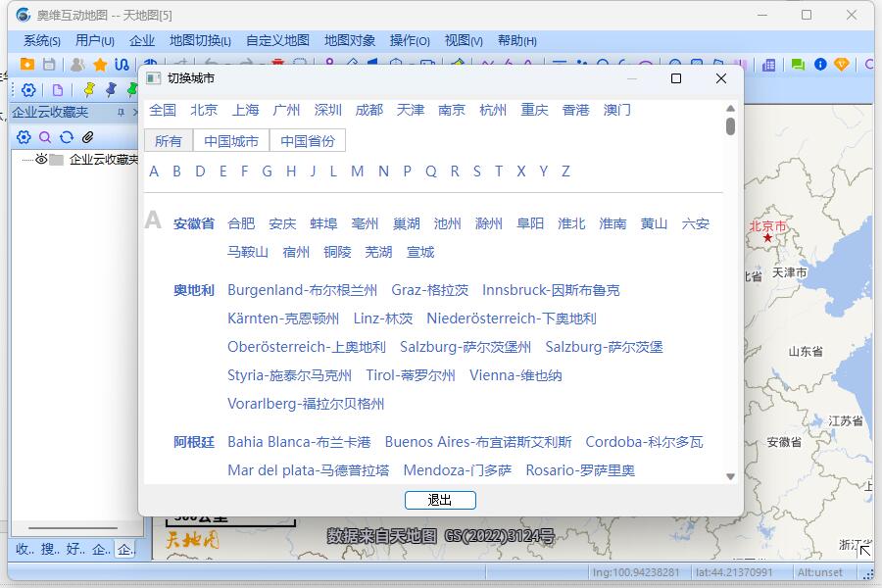
Task: Select the green pushpin marker icon
Action: pos(130,90)
